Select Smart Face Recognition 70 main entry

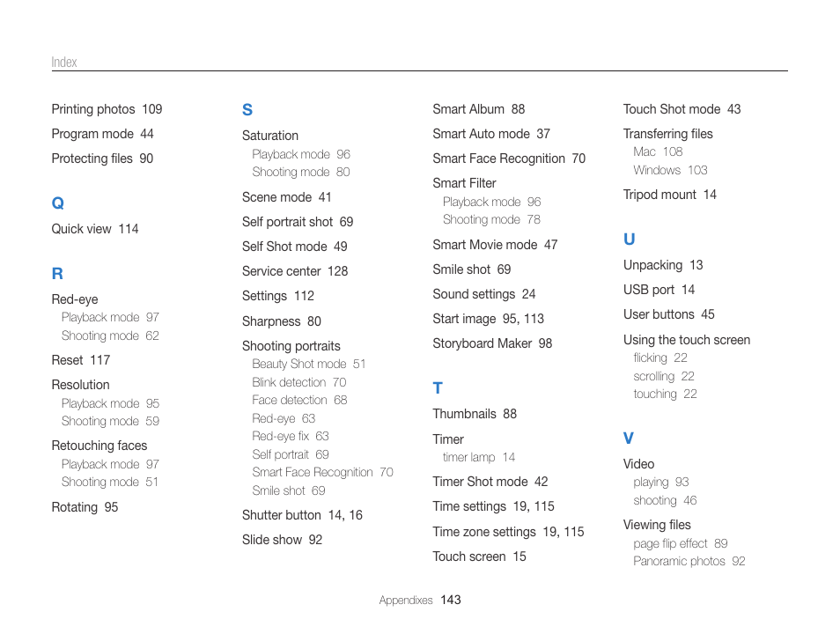click(x=509, y=158)
